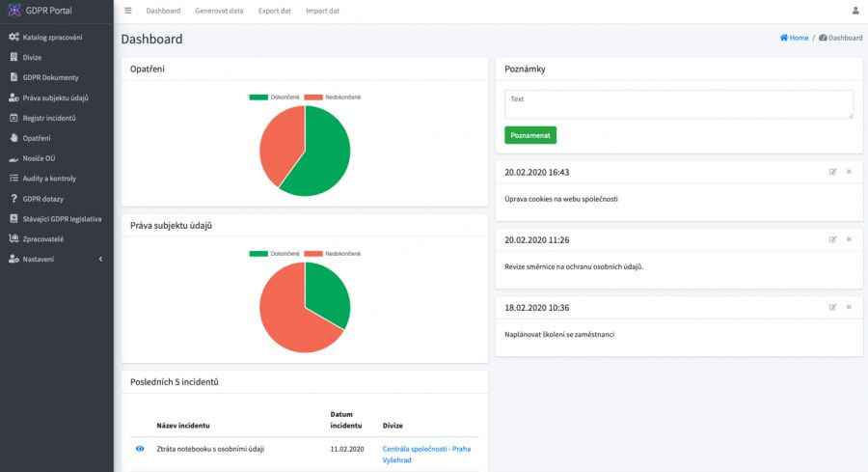
Task: View incident details via the eye icon
Action: tap(140, 449)
